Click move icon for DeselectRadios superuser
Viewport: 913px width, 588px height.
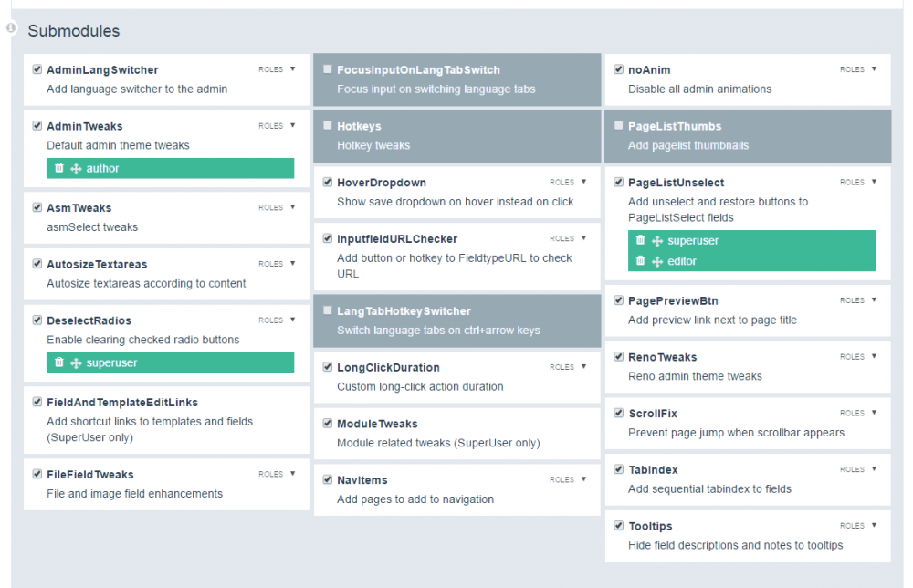click(x=76, y=363)
